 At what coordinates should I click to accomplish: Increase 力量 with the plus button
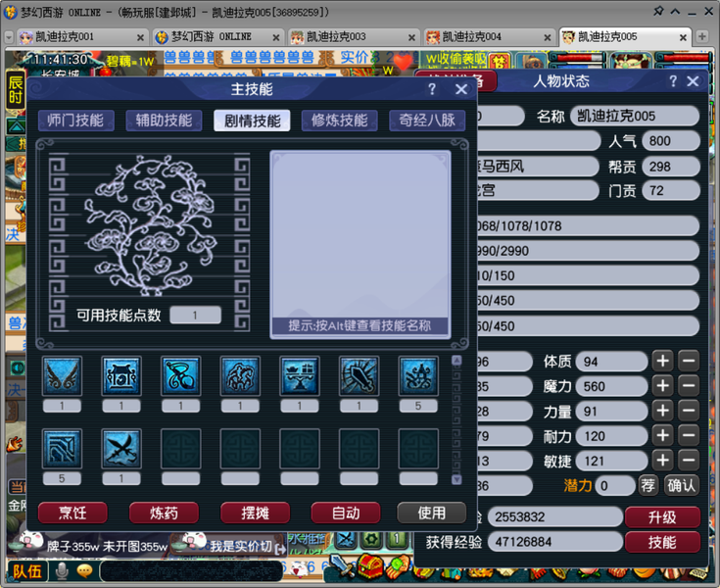pos(662,411)
